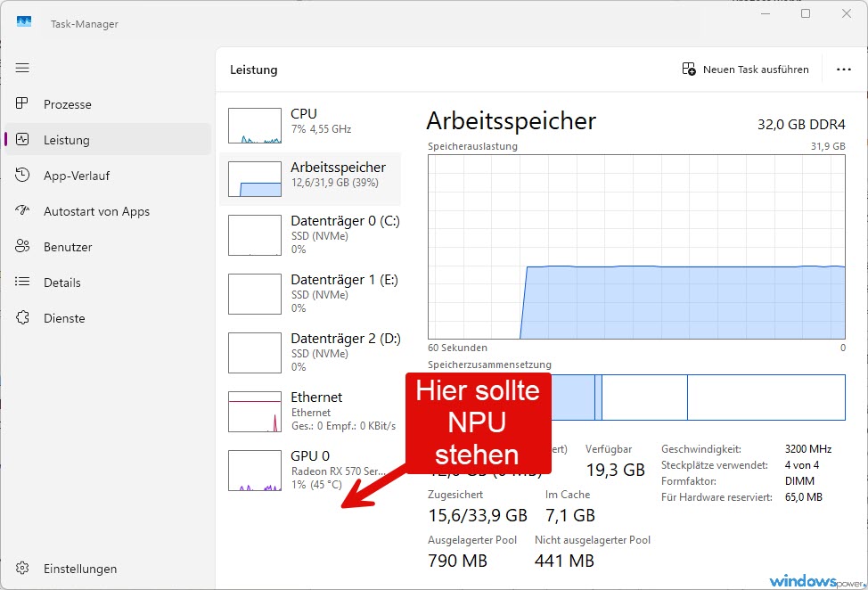The image size is (868, 590).
Task: Click the Leistung sidebar icon
Action: 22,139
